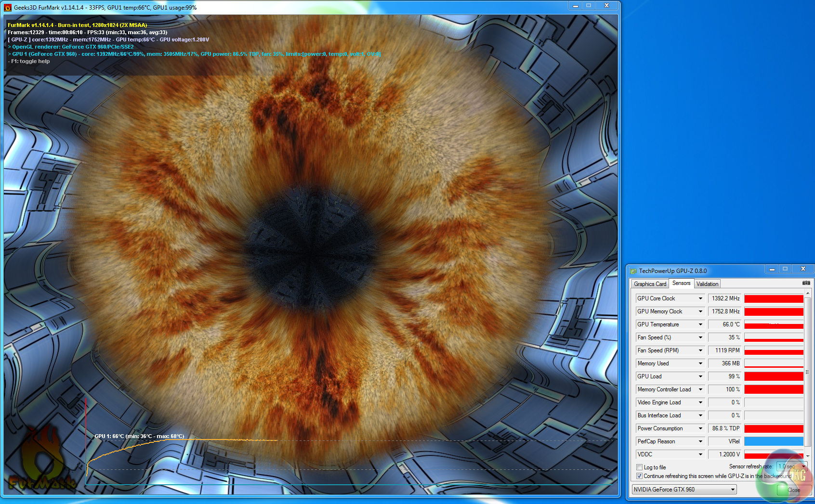Enable the Log to file checkbox

(639, 467)
